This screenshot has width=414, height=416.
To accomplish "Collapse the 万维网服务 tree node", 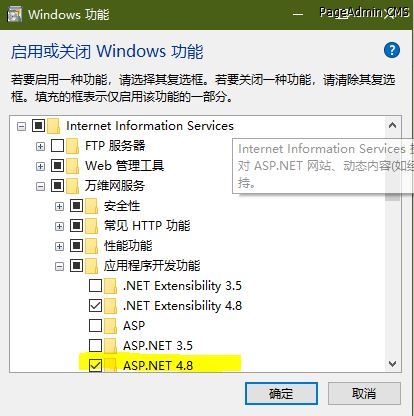I will coord(40,186).
